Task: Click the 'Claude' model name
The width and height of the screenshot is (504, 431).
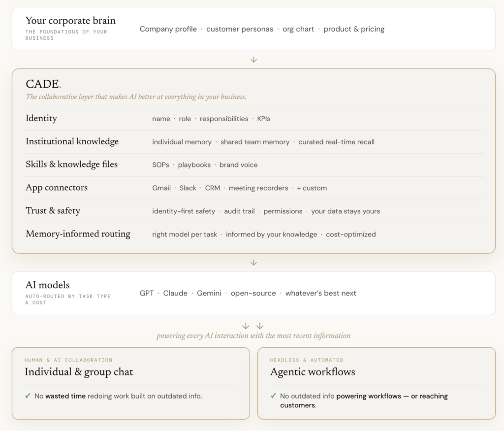Action: tap(175, 294)
